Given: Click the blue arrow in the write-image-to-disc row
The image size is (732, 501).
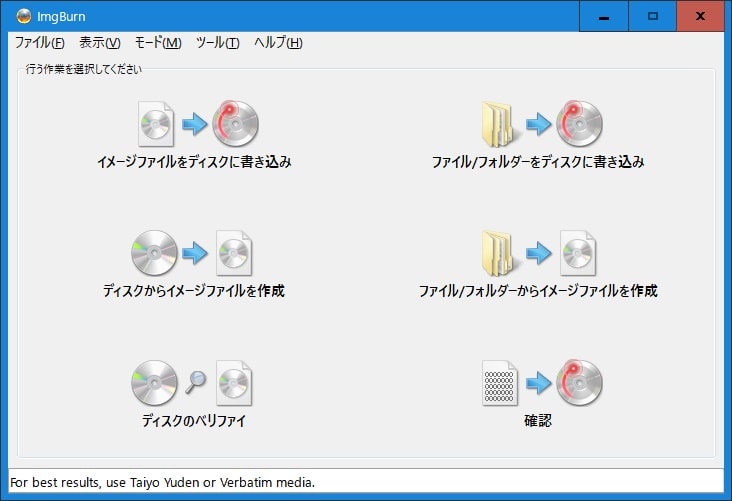Looking at the screenshot, I should pyautogui.click(x=194, y=124).
